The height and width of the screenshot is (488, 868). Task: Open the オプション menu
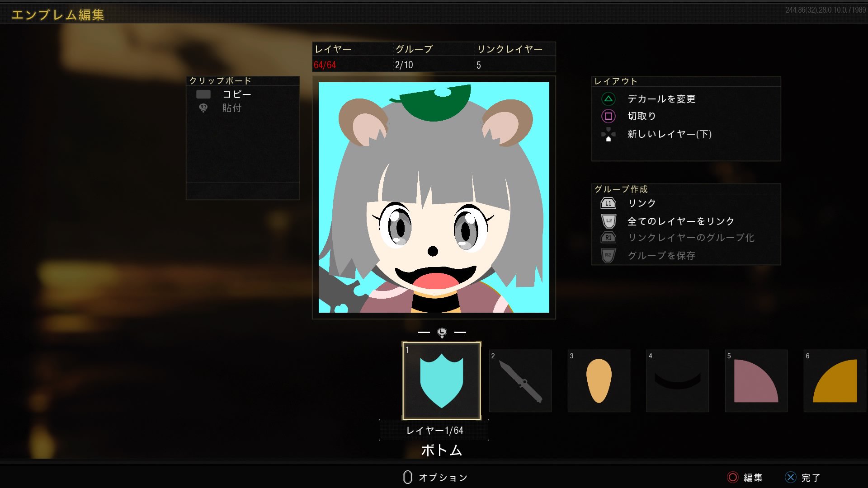435,477
